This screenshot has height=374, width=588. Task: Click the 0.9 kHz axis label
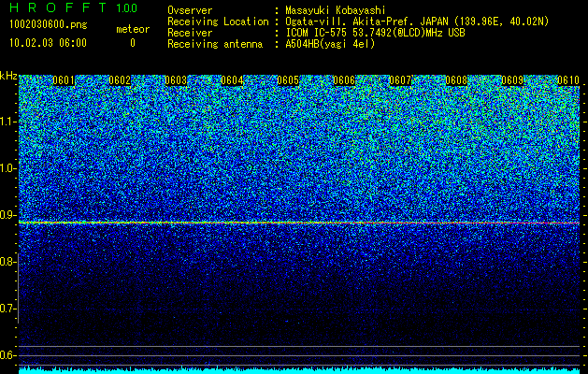[8, 215]
